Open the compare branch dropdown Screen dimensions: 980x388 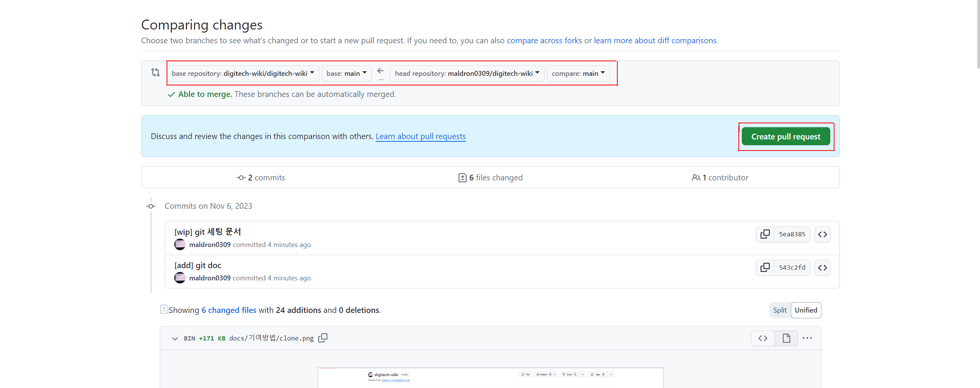click(x=578, y=73)
